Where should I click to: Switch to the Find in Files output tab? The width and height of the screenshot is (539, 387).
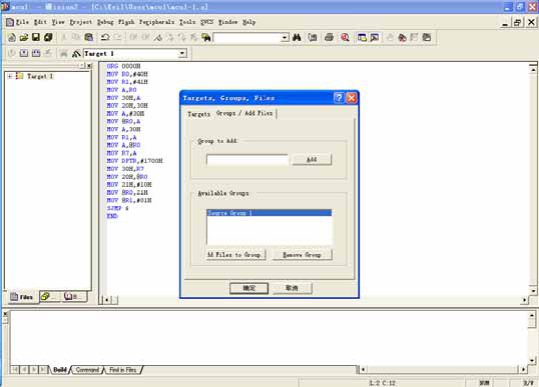[122, 370]
